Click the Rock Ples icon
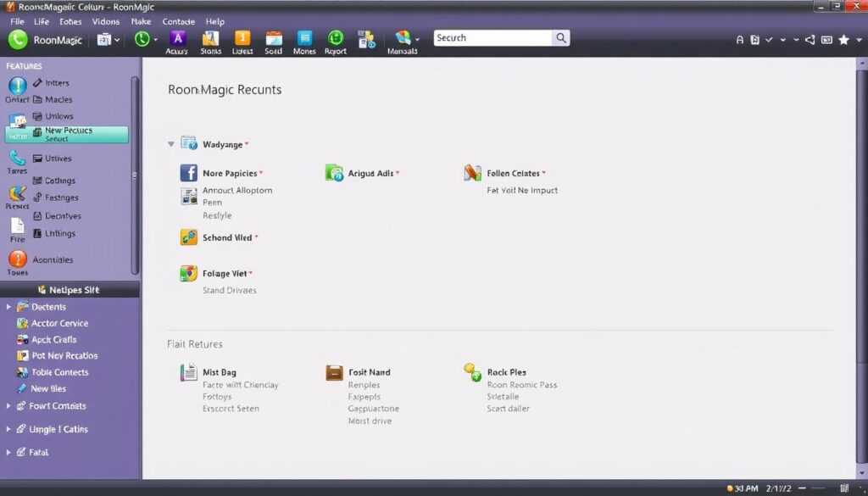This screenshot has width=868, height=496. pyautogui.click(x=472, y=372)
